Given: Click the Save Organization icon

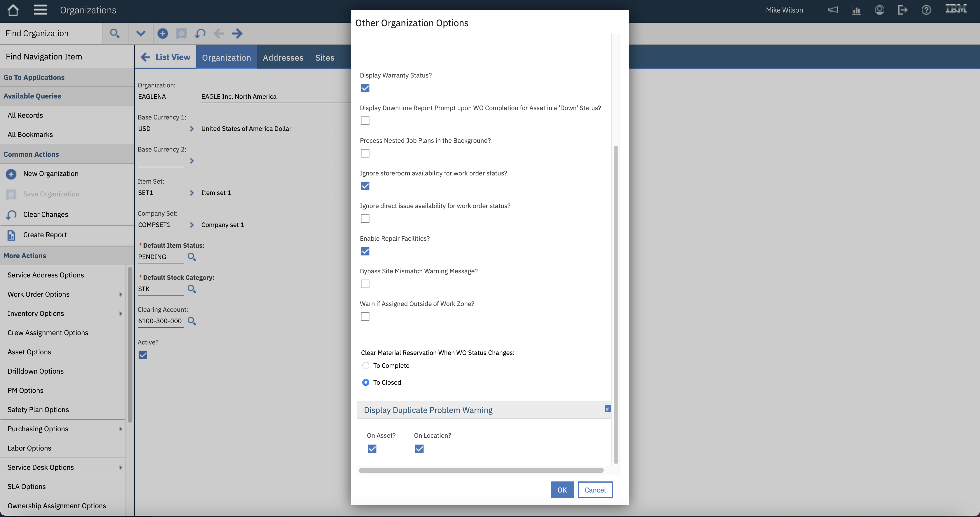Looking at the screenshot, I should pyautogui.click(x=11, y=194).
